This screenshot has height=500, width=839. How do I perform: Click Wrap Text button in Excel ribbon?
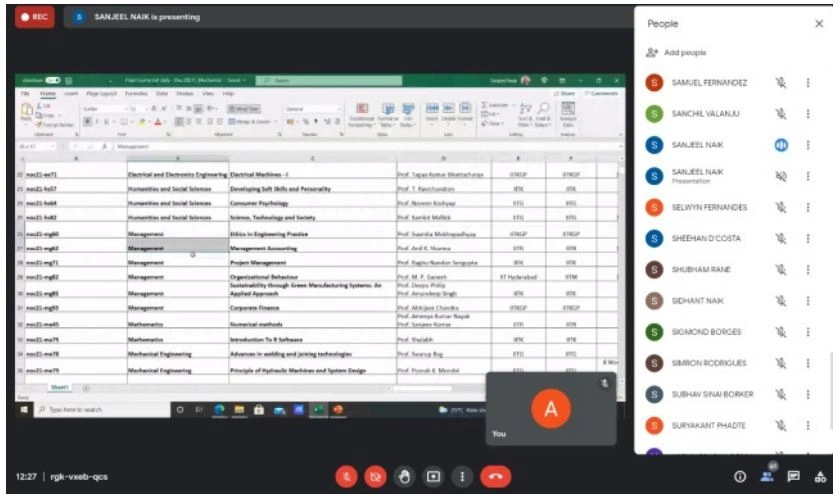244,109
